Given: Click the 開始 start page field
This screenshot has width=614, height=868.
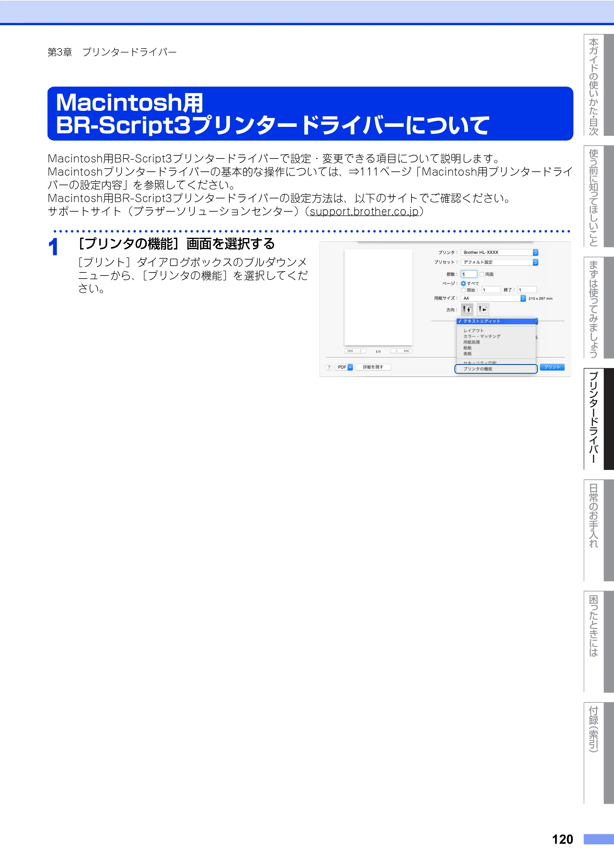Looking at the screenshot, I should pyautogui.click(x=491, y=290).
